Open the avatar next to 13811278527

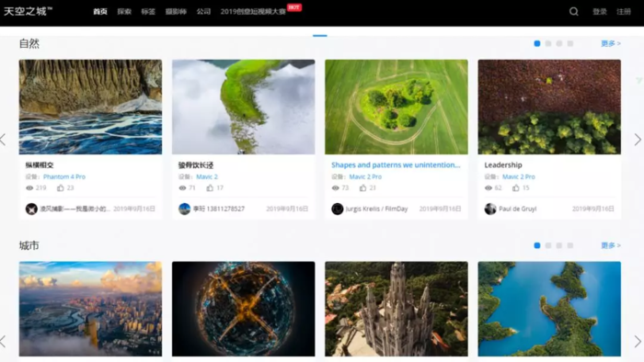coord(184,209)
